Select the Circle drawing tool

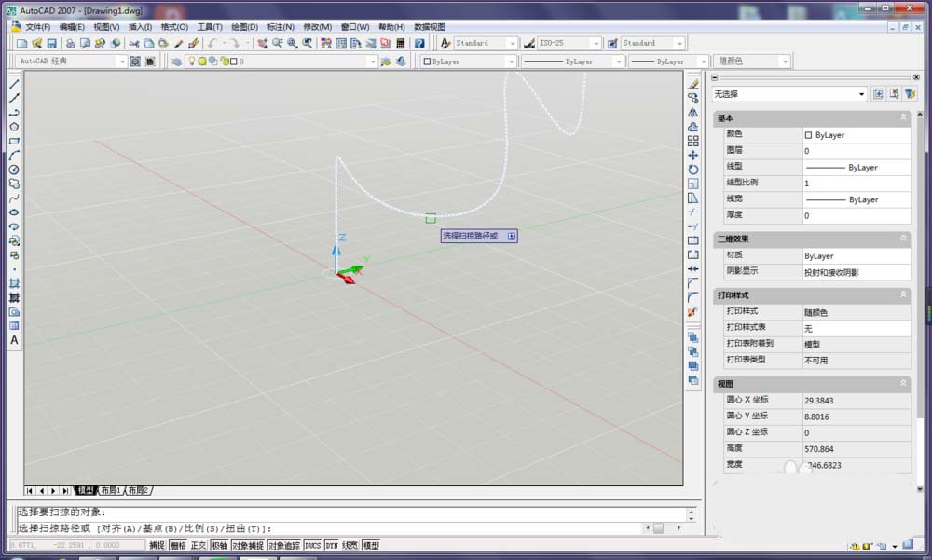[x=14, y=170]
